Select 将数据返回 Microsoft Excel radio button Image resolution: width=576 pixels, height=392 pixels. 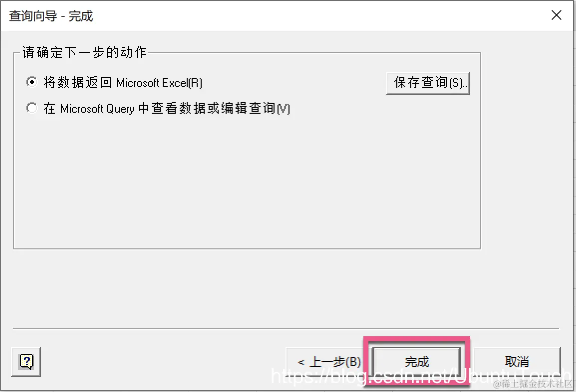(31, 81)
